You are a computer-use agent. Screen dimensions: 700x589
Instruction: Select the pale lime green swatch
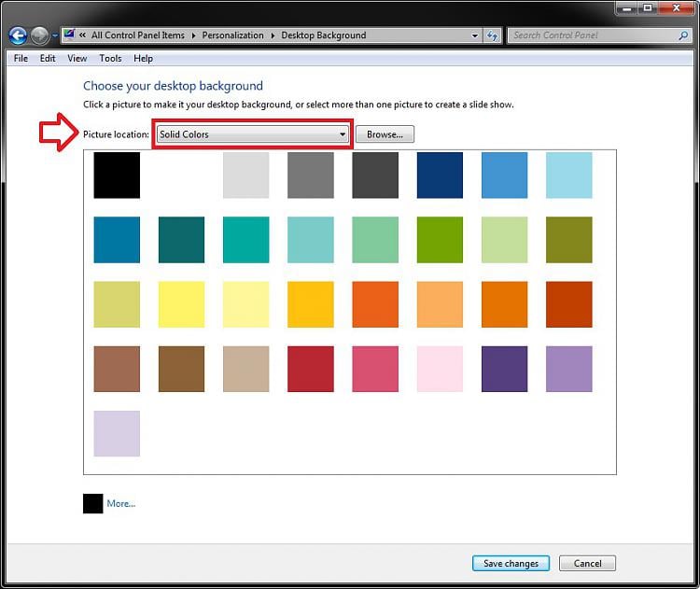[x=504, y=240]
